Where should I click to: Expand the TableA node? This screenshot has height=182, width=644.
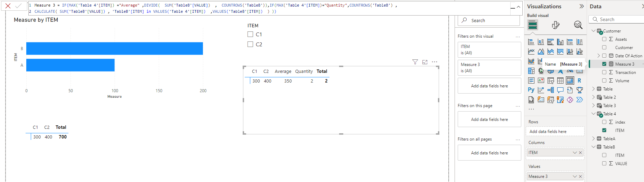click(594, 138)
